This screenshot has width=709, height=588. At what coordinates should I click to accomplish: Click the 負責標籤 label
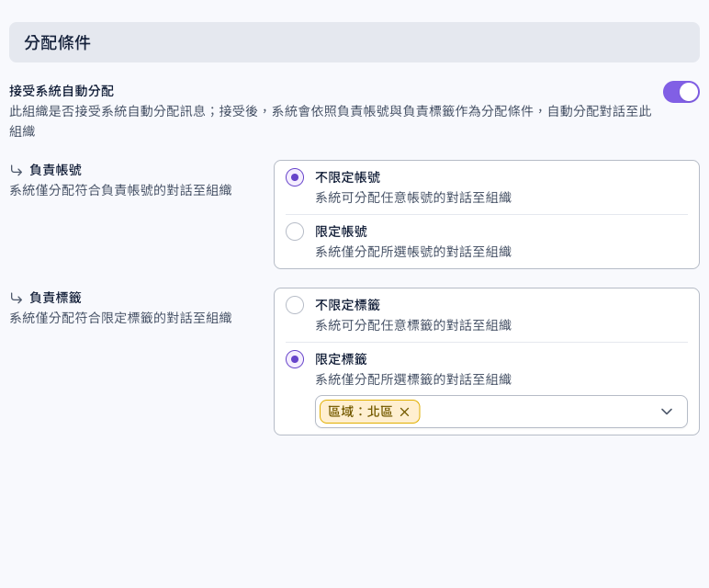click(x=55, y=298)
